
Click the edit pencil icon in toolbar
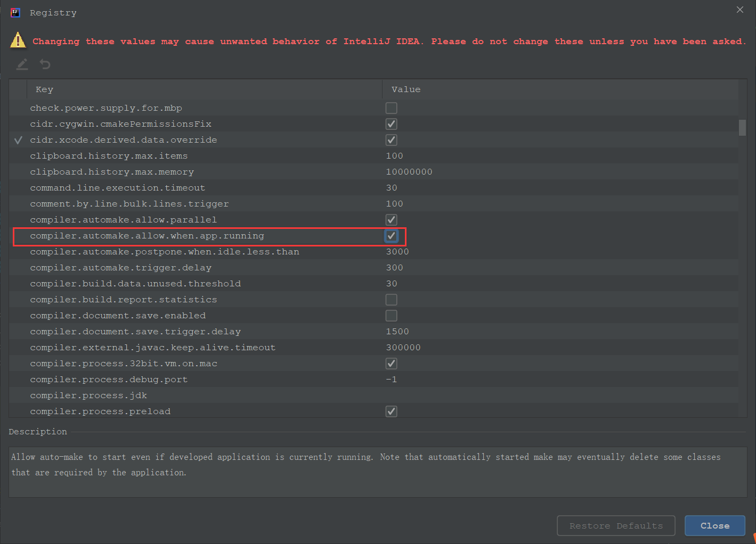22,64
